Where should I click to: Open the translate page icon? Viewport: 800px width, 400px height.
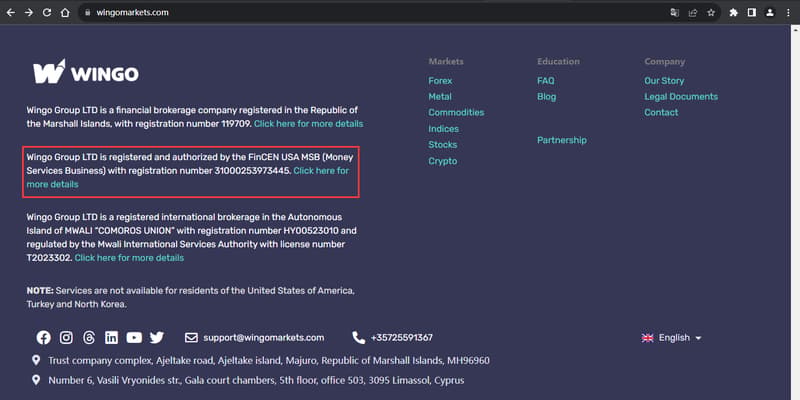(674, 13)
